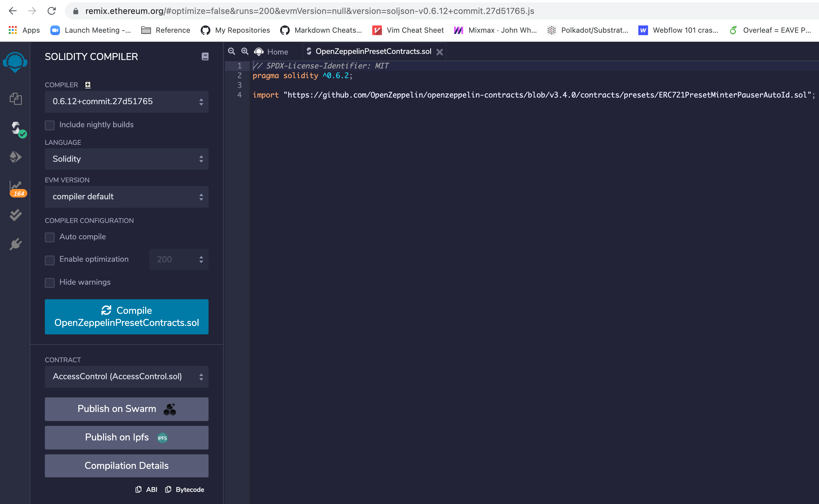Open the Remix home logo icon
819x504 pixels.
tap(15, 62)
